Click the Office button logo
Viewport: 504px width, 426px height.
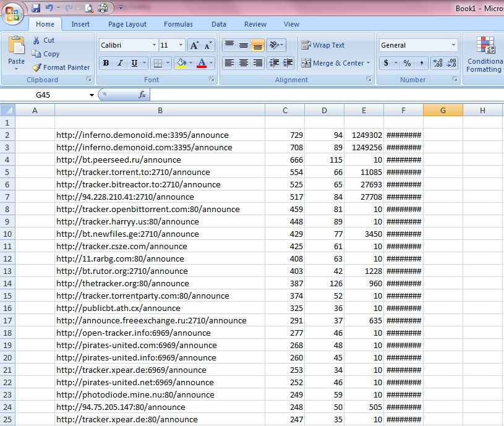pos(12,14)
